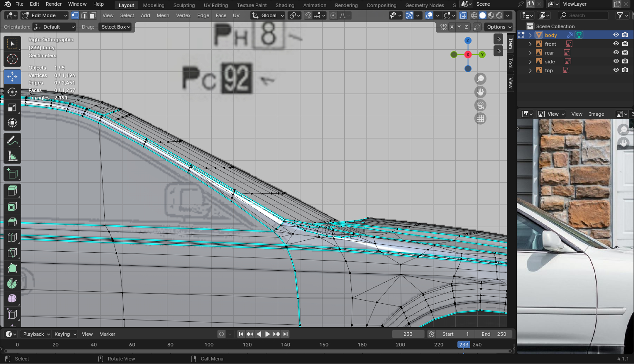This screenshot has width=634, height=364.
Task: Toggle visibility of the side object
Action: (x=616, y=62)
